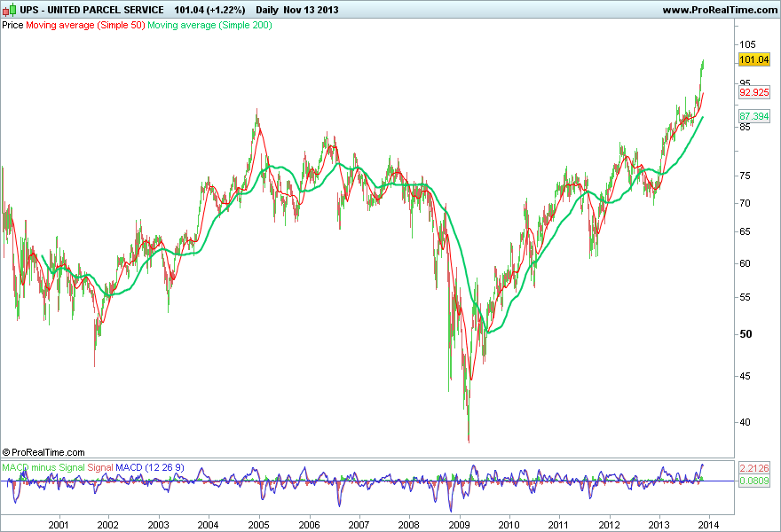The height and width of the screenshot is (532, 781).
Task: Click the 2003 year label on time axis
Action: (158, 525)
